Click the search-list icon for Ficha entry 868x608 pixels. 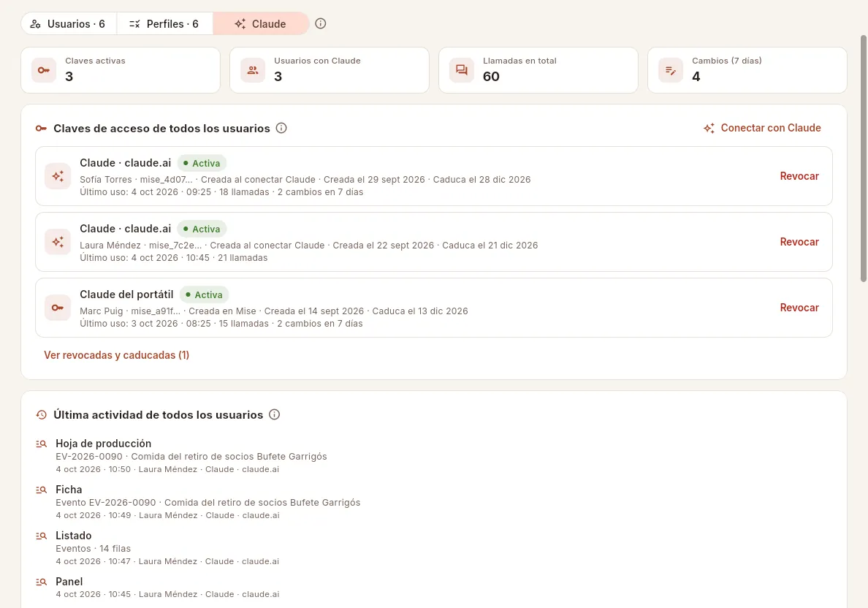pyautogui.click(x=41, y=490)
